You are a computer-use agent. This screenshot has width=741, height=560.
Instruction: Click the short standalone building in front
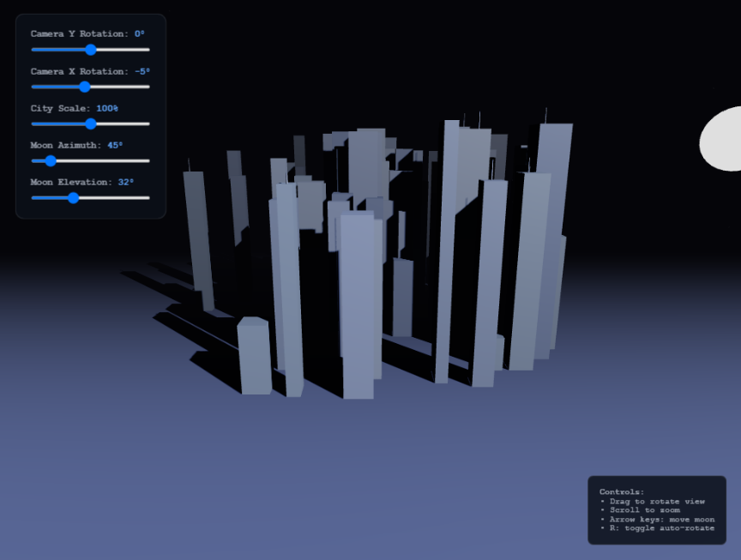tap(254, 357)
